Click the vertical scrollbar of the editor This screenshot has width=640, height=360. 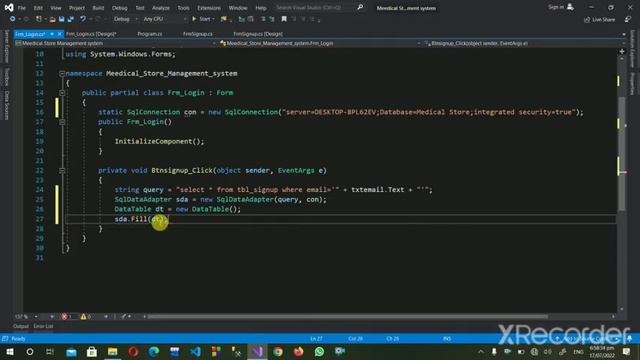[x=622, y=155]
